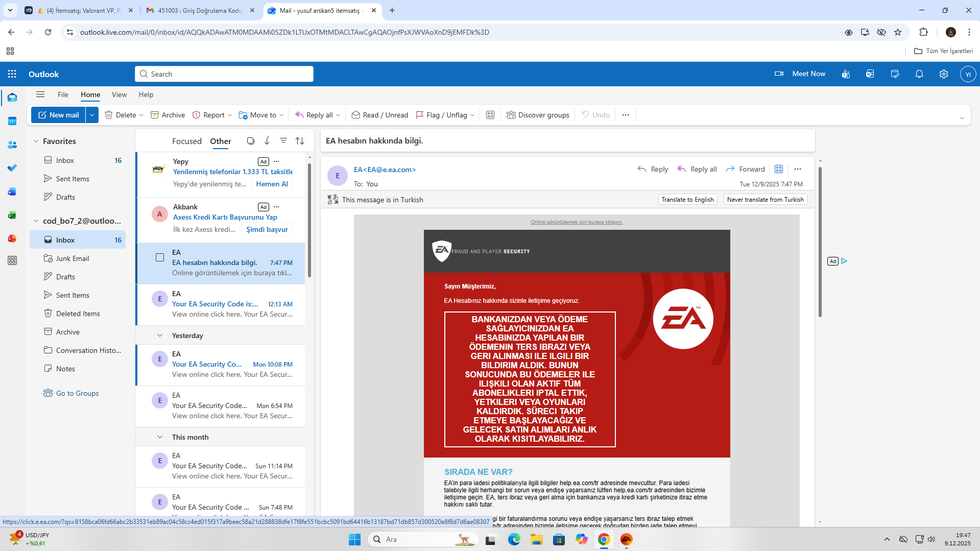
Task: Expand the Flag / Unflag dropdown arrow
Action: 472,115
